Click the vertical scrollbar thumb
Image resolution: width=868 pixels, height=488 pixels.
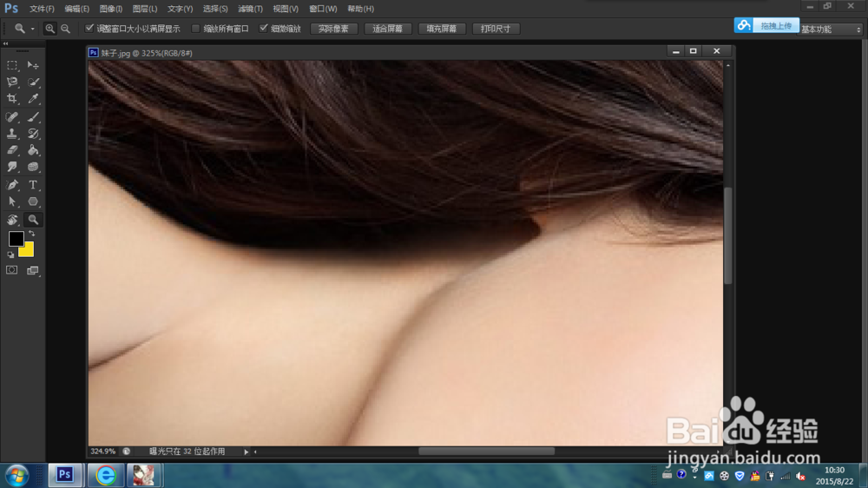click(x=728, y=236)
